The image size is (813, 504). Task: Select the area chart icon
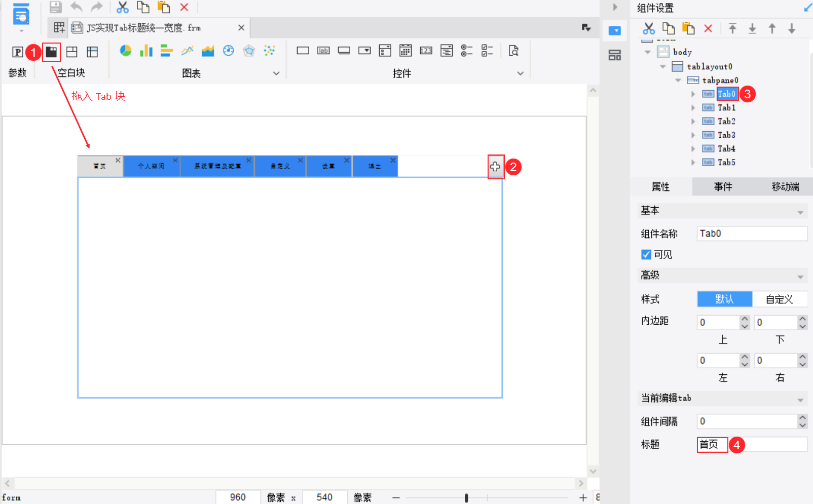click(x=208, y=51)
